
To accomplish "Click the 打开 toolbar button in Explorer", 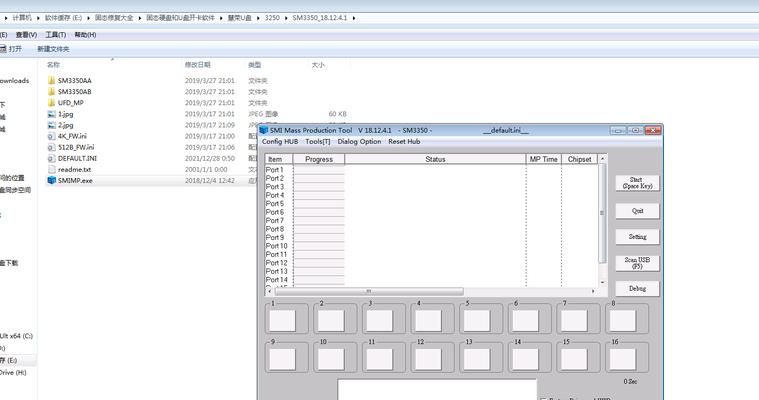I will (11, 49).
